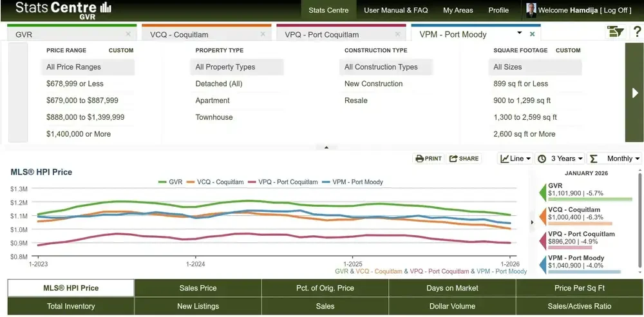Viewport: 644px width, 317px height.
Task: Open the filter options icon
Action: tap(616, 32)
